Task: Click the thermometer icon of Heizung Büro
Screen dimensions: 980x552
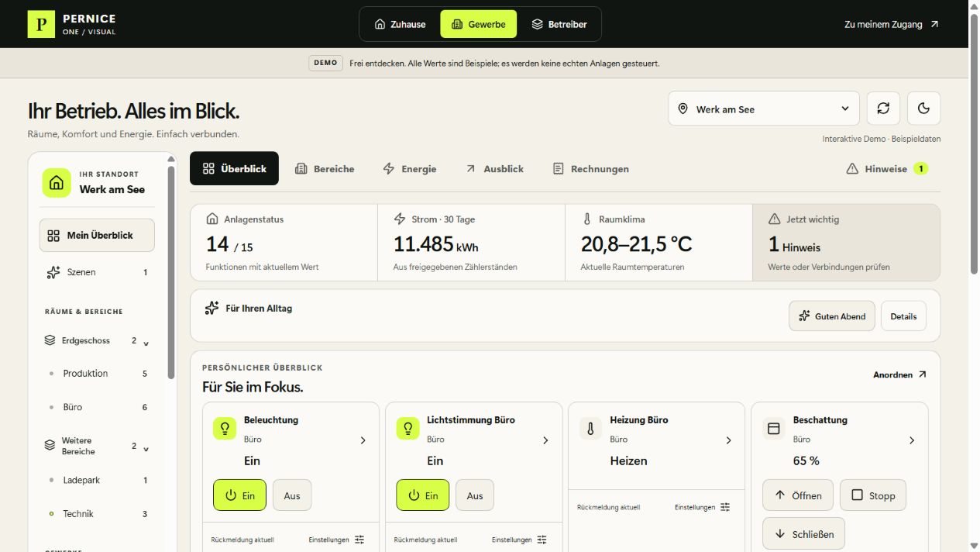Action: click(x=590, y=428)
